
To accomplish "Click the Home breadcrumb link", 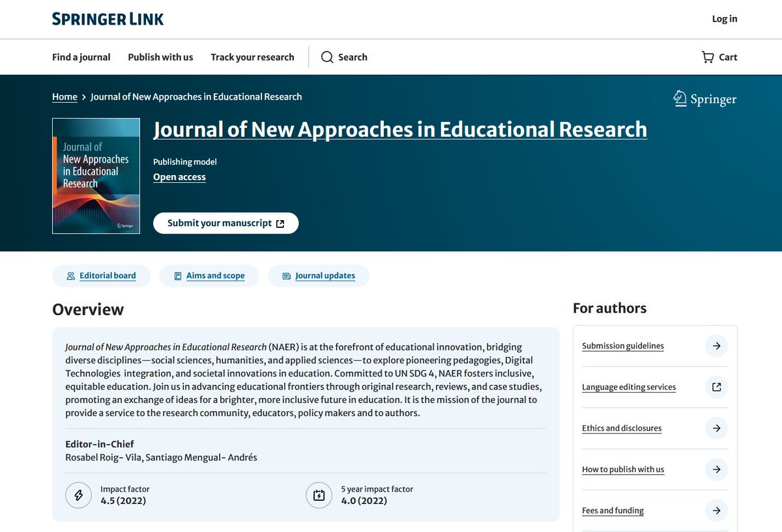I will point(65,96).
